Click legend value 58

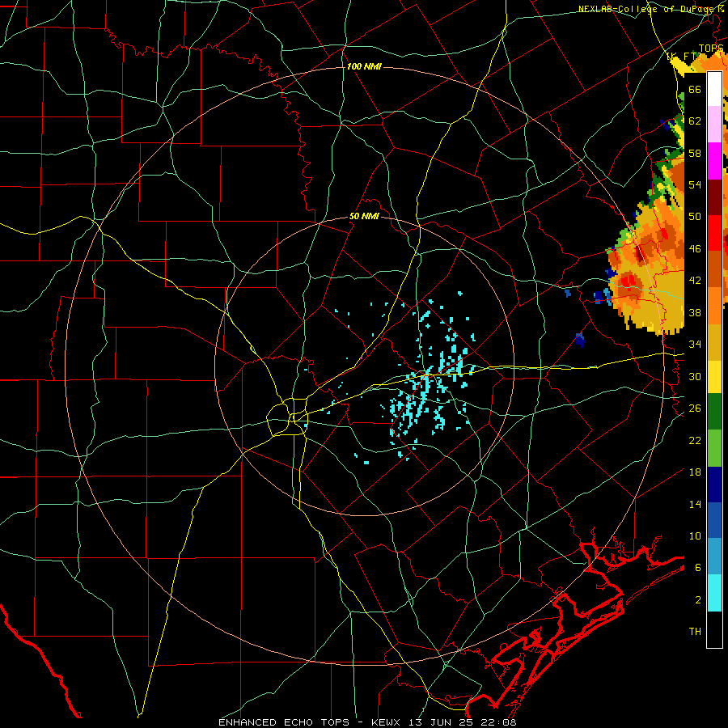(x=695, y=153)
